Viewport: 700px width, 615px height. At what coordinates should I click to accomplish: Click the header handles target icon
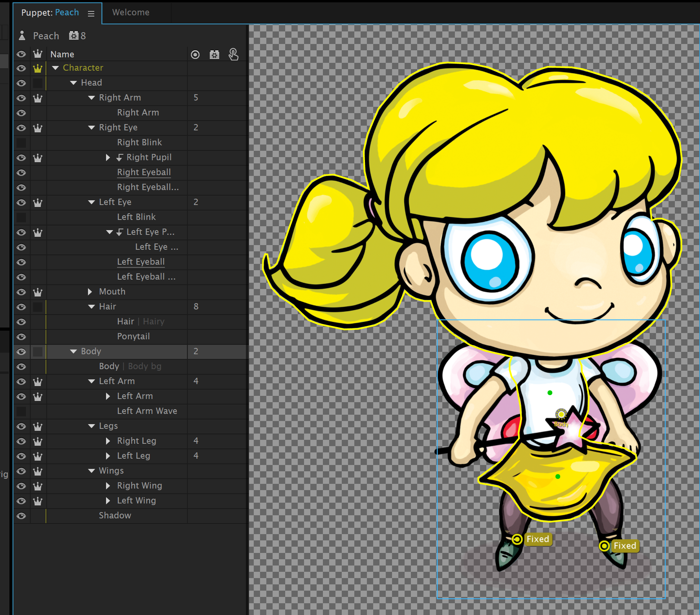[195, 55]
